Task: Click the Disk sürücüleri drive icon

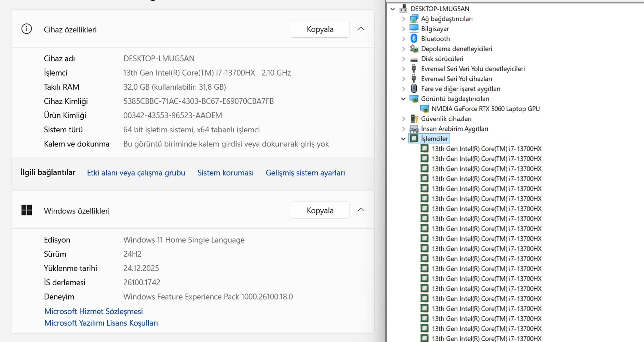Action: click(x=414, y=59)
